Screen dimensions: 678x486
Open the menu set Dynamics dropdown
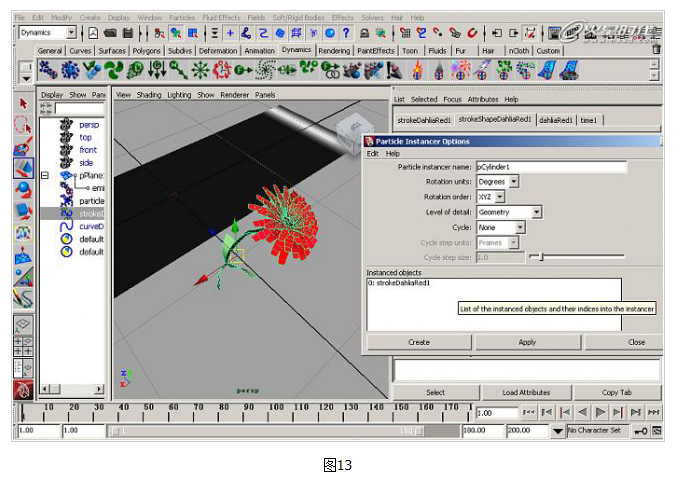(71, 32)
